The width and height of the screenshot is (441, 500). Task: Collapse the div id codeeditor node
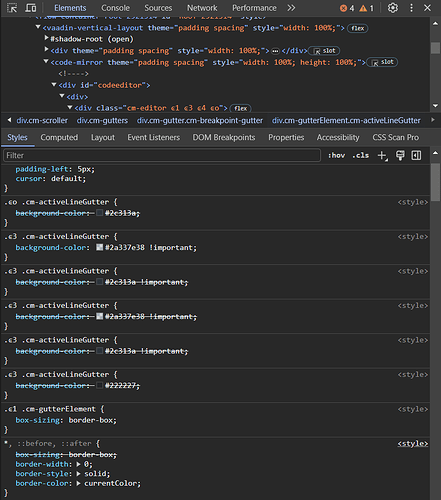click(54, 85)
